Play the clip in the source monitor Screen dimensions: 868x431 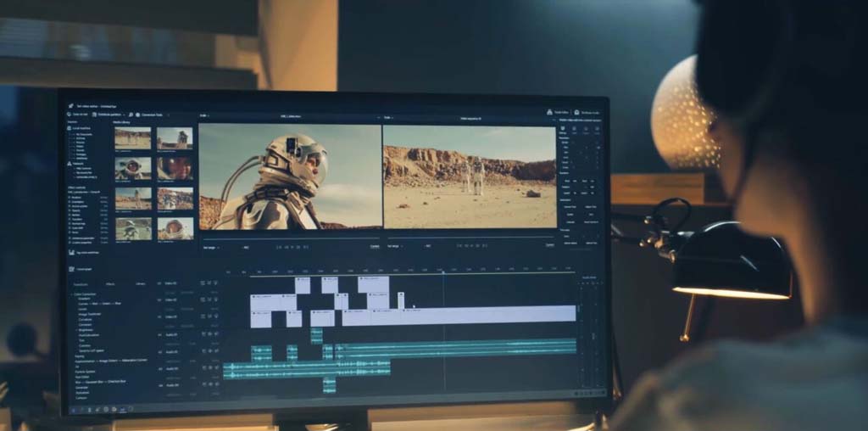point(292,247)
